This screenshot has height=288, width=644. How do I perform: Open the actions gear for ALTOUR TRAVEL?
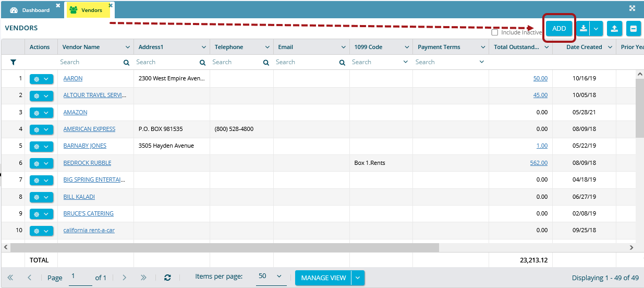42,96
